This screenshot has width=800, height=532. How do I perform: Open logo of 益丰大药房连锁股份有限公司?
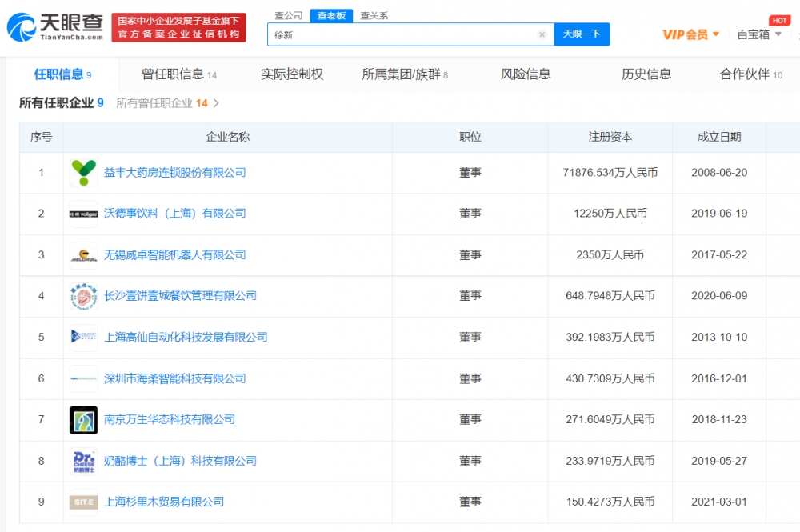(x=84, y=173)
